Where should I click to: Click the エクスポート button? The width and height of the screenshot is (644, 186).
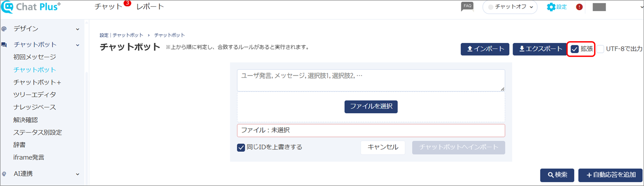tap(540, 49)
